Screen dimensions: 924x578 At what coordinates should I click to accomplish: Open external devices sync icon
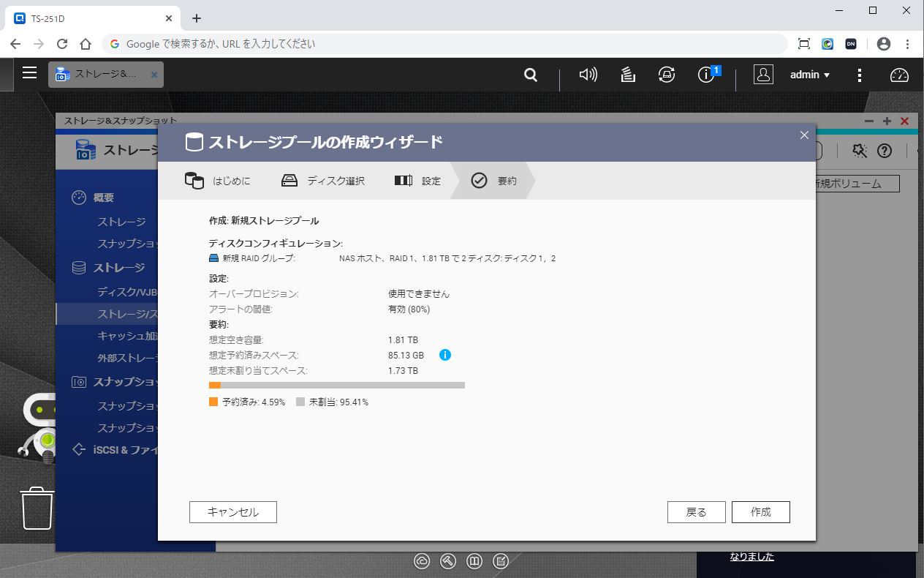666,75
